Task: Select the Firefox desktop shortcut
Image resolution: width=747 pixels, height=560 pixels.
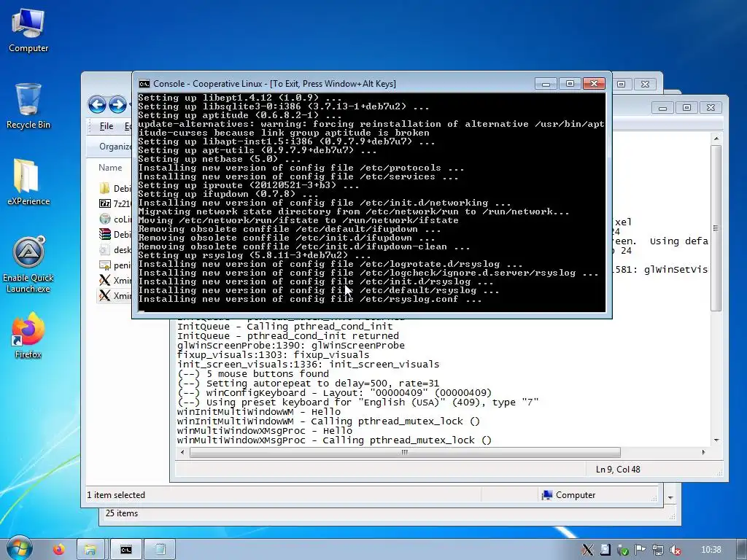Action: tap(28, 335)
